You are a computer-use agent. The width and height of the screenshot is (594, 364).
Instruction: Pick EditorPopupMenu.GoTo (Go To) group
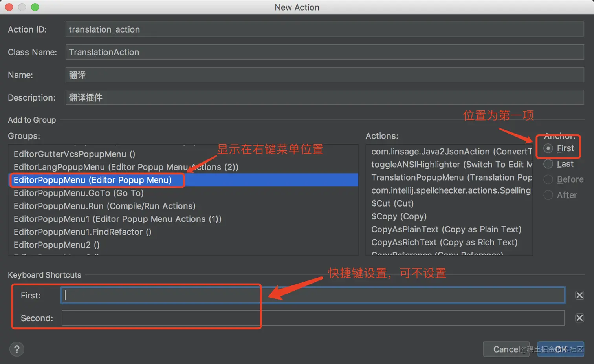point(183,193)
